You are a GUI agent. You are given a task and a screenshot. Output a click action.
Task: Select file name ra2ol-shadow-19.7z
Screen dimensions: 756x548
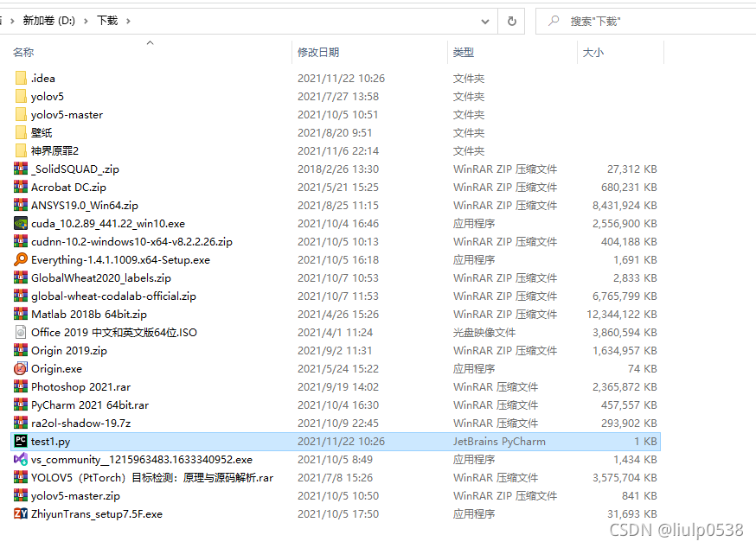point(80,424)
